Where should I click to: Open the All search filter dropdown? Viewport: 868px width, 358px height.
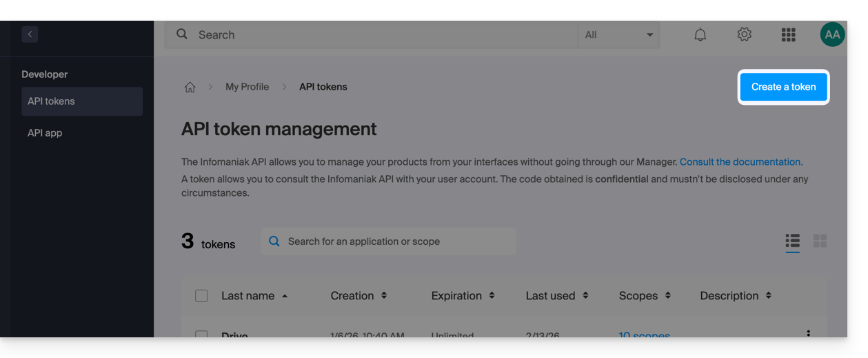click(618, 34)
